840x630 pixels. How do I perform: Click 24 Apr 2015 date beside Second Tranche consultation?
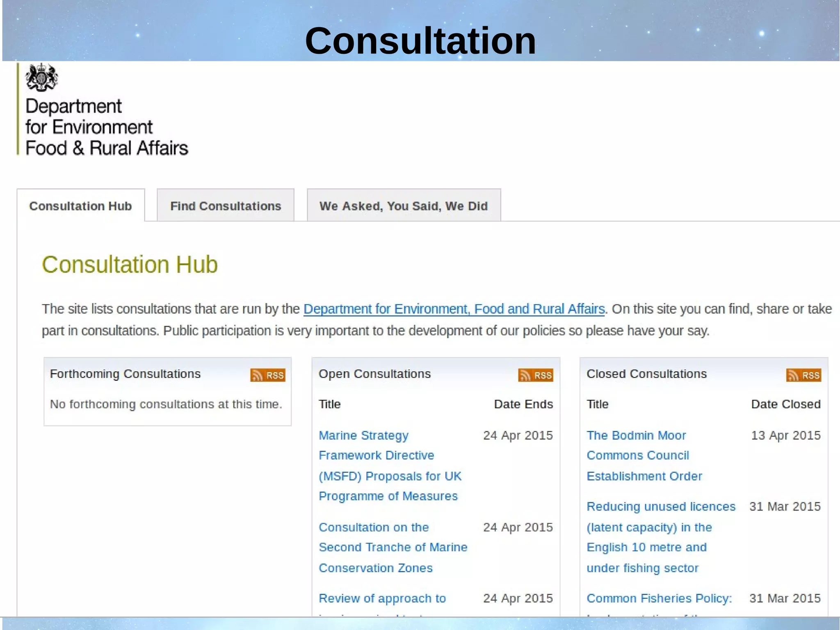click(518, 527)
